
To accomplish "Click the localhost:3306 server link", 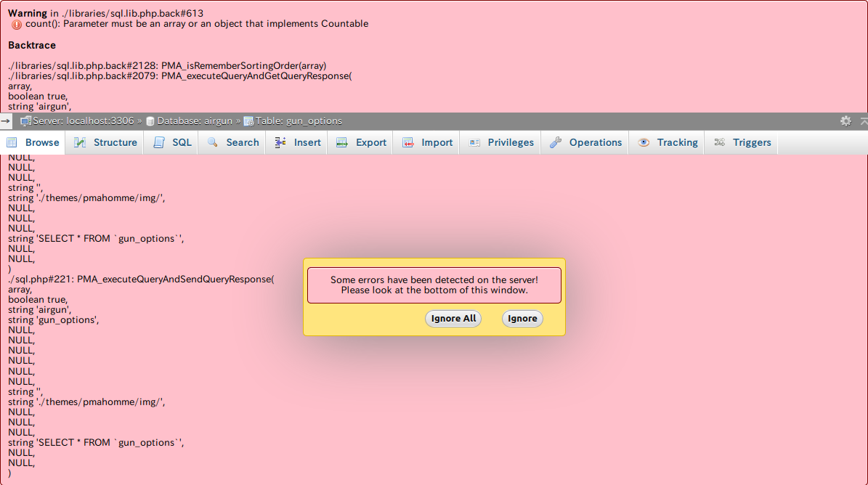I will click(x=98, y=121).
